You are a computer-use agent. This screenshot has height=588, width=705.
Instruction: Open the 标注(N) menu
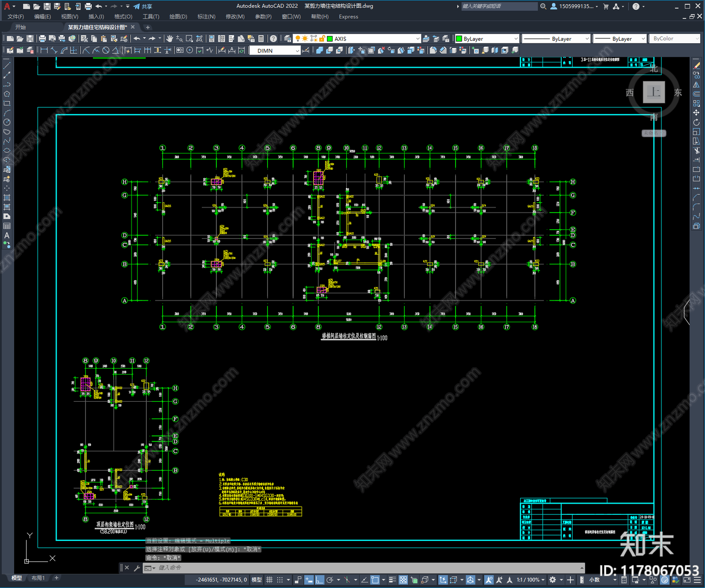point(206,17)
